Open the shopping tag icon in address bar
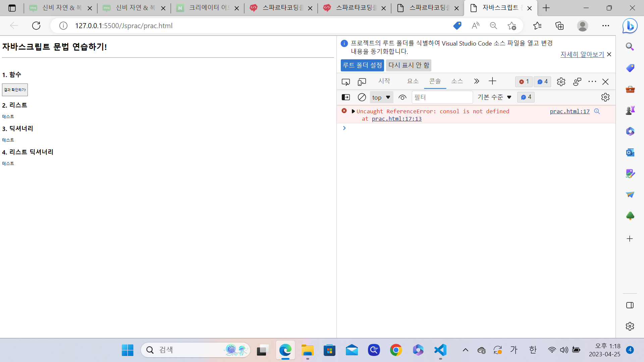The height and width of the screenshot is (362, 644). pyautogui.click(x=457, y=26)
